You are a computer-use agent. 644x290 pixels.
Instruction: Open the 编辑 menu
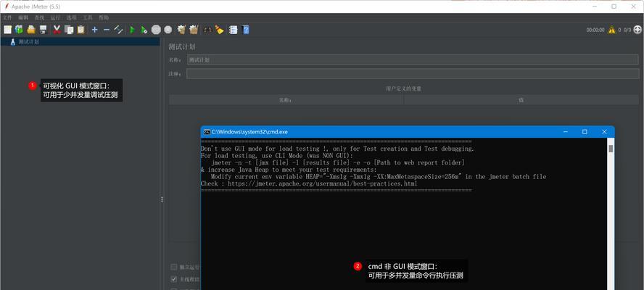23,17
